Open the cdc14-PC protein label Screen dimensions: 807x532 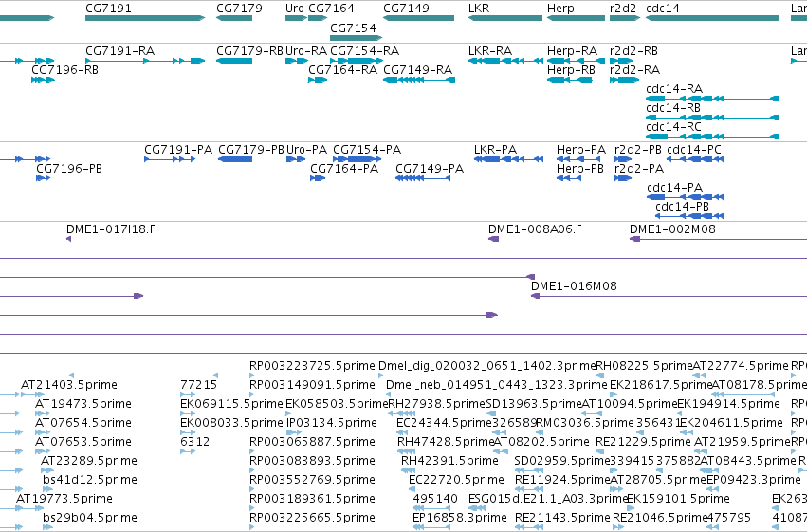pyautogui.click(x=694, y=150)
